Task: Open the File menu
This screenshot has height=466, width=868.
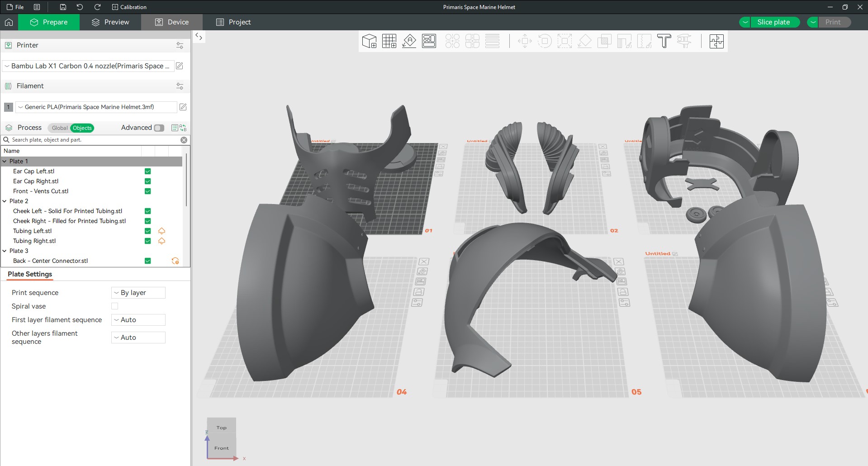Action: click(15, 7)
